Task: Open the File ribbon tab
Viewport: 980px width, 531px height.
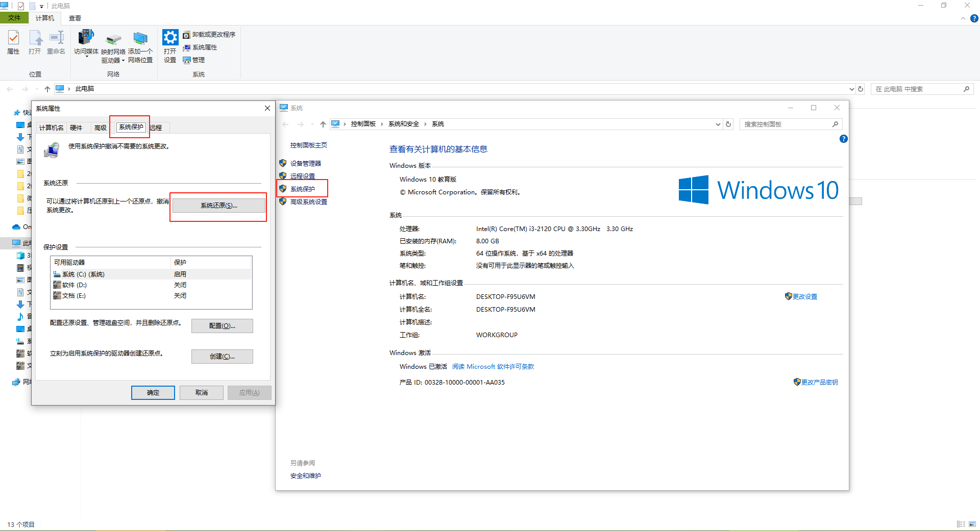Action: point(14,18)
